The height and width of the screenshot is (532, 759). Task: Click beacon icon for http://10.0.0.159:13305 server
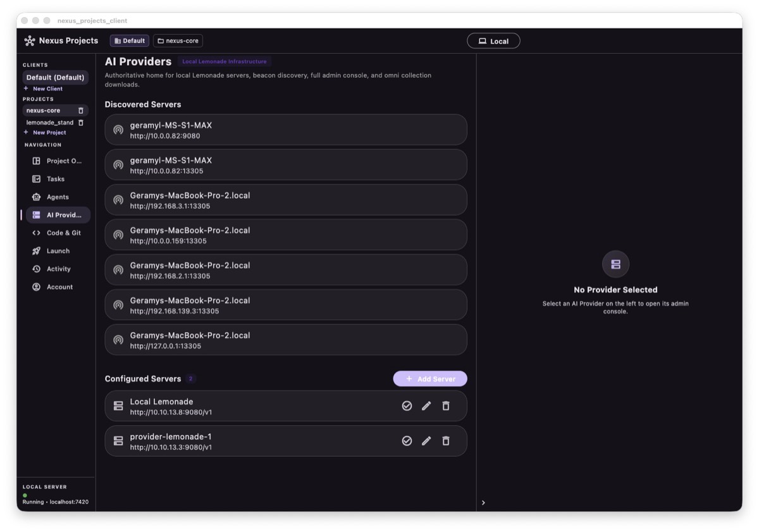click(118, 235)
